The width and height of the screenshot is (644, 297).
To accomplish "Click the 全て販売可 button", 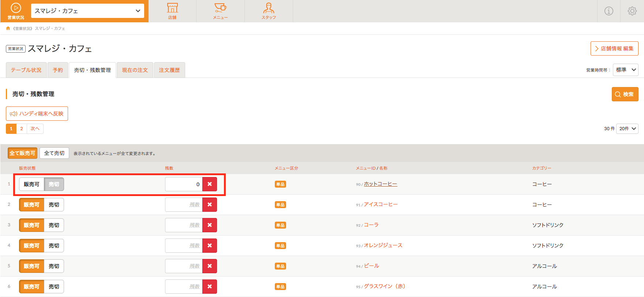I will coord(22,153).
